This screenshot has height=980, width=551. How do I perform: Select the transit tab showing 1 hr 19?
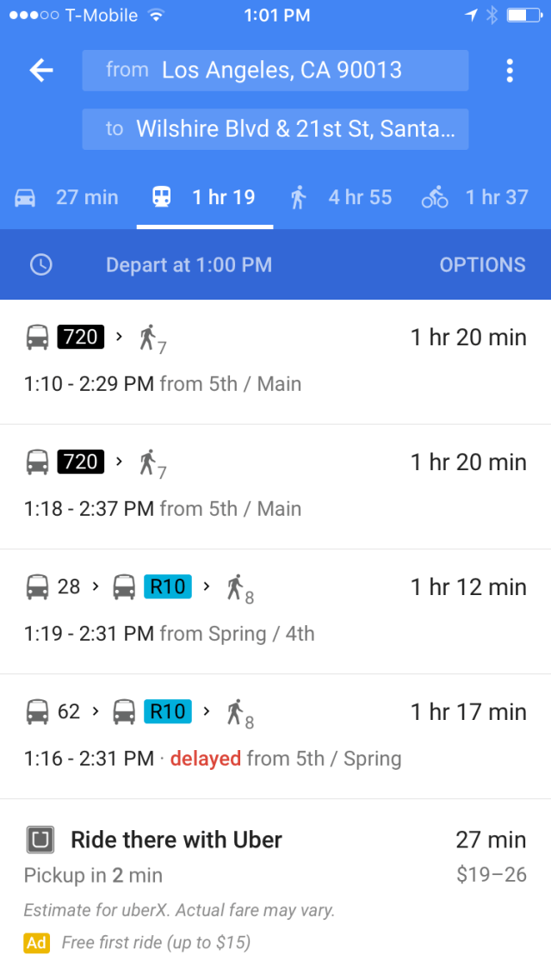point(205,198)
